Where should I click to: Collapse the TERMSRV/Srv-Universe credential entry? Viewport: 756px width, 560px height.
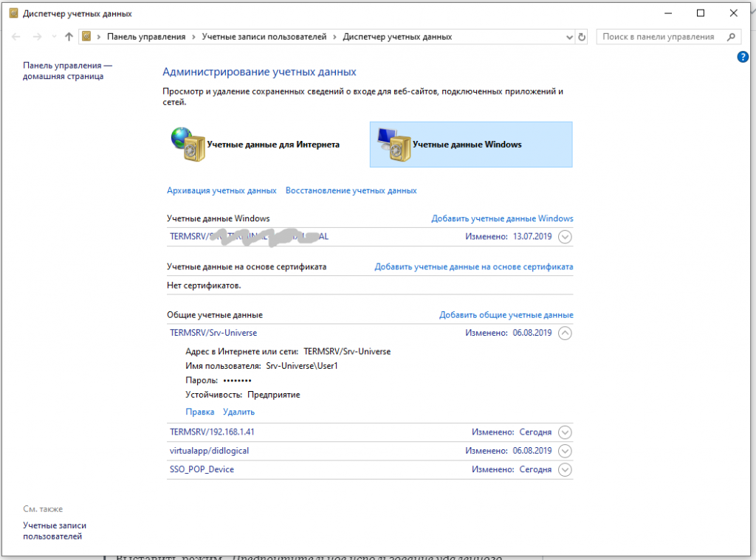(x=565, y=333)
